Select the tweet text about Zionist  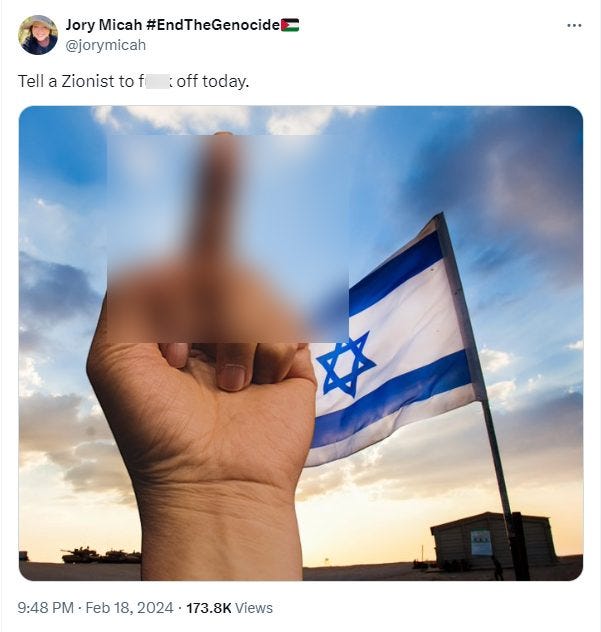(x=133, y=81)
